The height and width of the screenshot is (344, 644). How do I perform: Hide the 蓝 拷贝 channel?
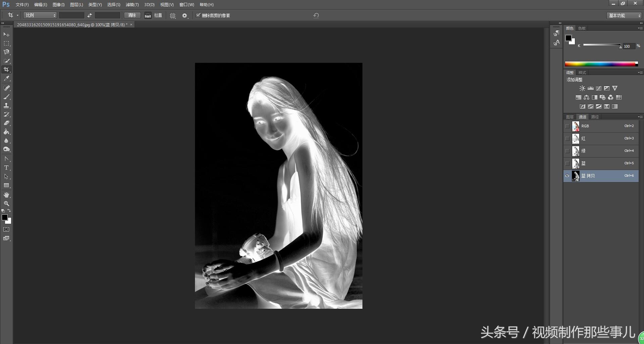coord(567,176)
